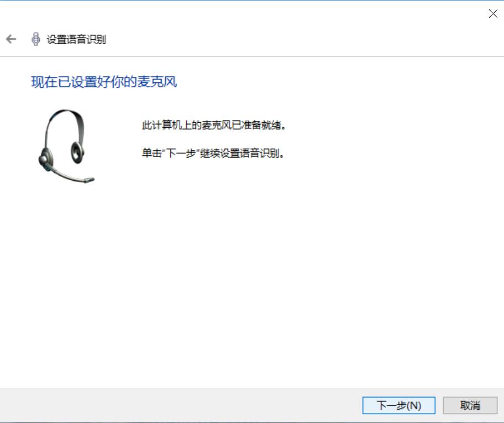Continue with the 下一步(N) button
The height and width of the screenshot is (423, 504).
point(399,405)
